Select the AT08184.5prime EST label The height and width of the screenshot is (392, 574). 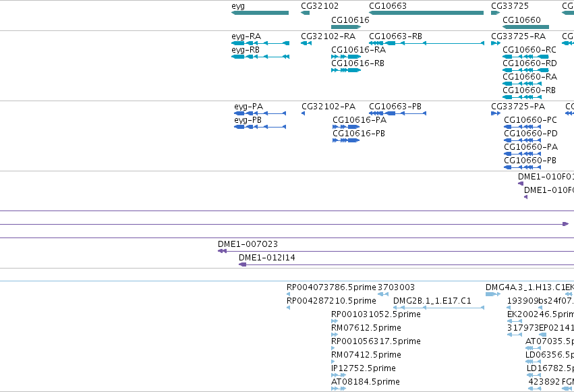coord(366,382)
